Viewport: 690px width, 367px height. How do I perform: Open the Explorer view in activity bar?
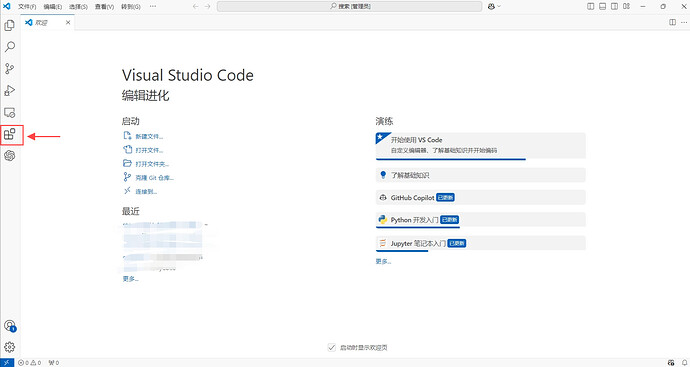pyautogui.click(x=10, y=25)
